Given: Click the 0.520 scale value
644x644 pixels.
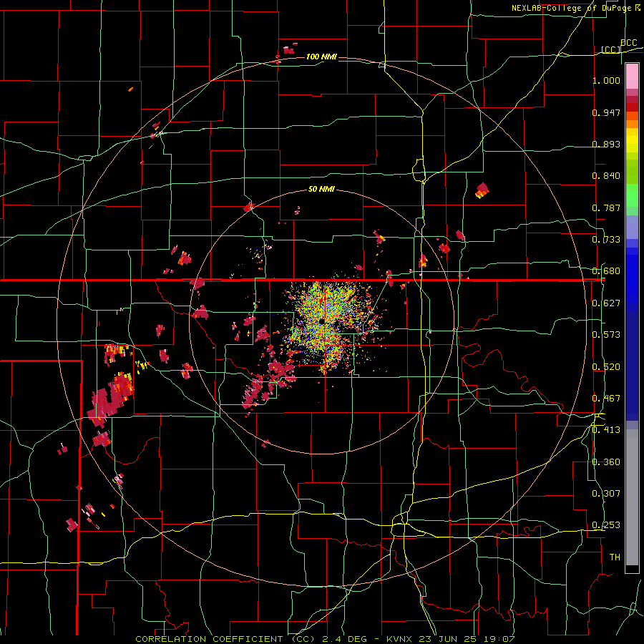Looking at the screenshot, I should coord(606,367).
